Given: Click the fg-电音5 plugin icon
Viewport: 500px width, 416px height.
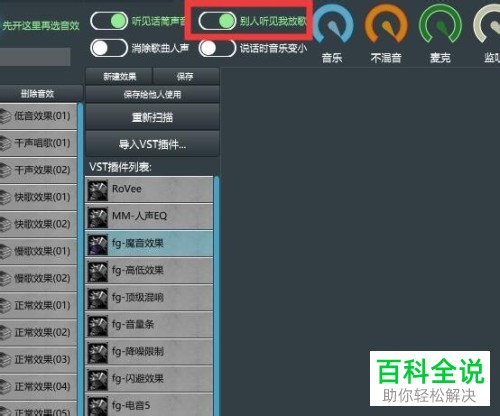Looking at the screenshot, I should tap(98, 406).
